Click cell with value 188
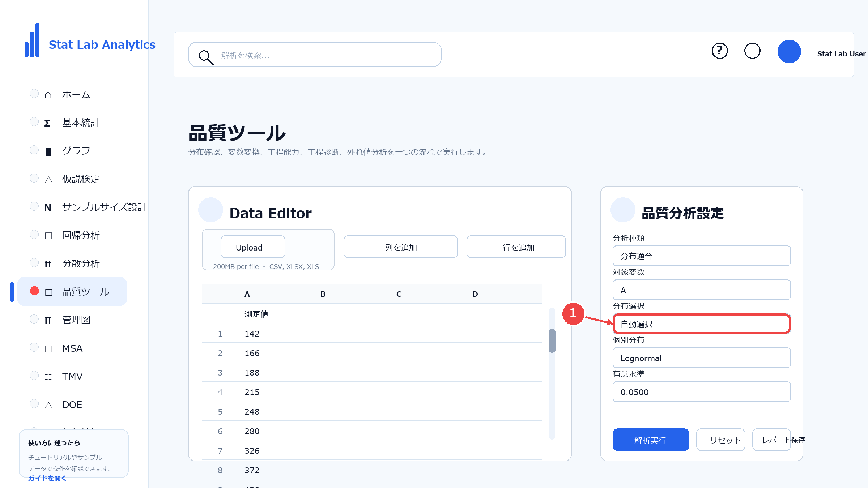The image size is (868, 488). pos(276,372)
